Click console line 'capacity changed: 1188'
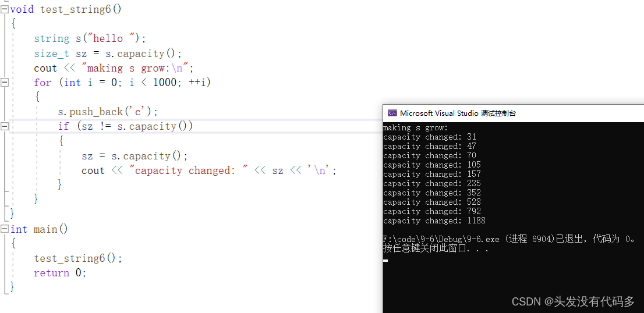The height and width of the screenshot is (313, 644). click(x=434, y=221)
